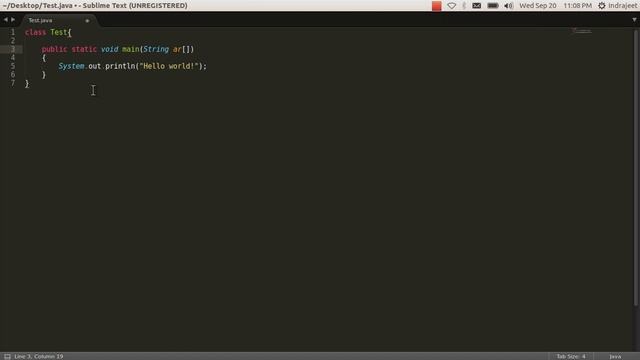Toggle the side bar panel icon in status bar

point(7,356)
